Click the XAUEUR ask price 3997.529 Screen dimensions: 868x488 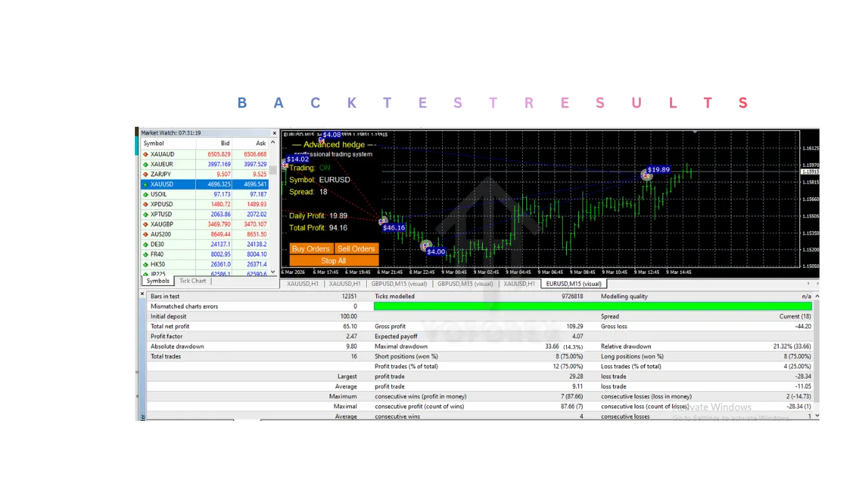pos(255,164)
